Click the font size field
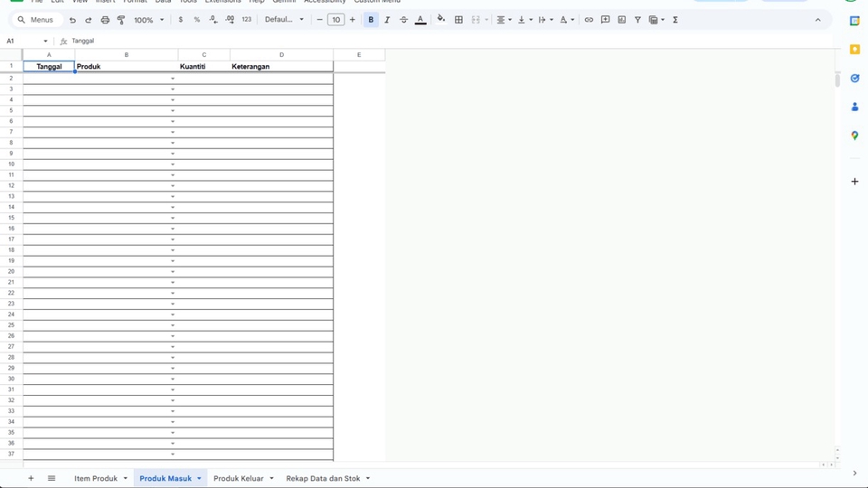This screenshot has height=488, width=868. click(336, 20)
